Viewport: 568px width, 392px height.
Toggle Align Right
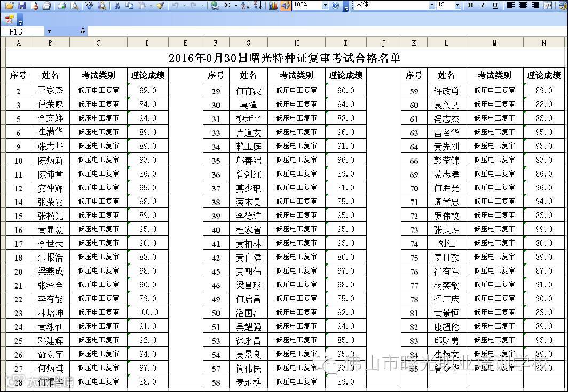pos(535,5)
